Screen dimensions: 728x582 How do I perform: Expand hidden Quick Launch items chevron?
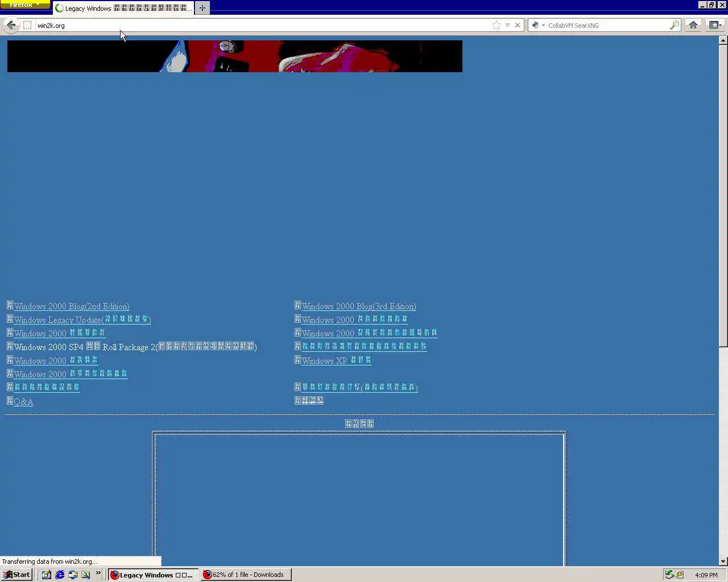[98, 573]
